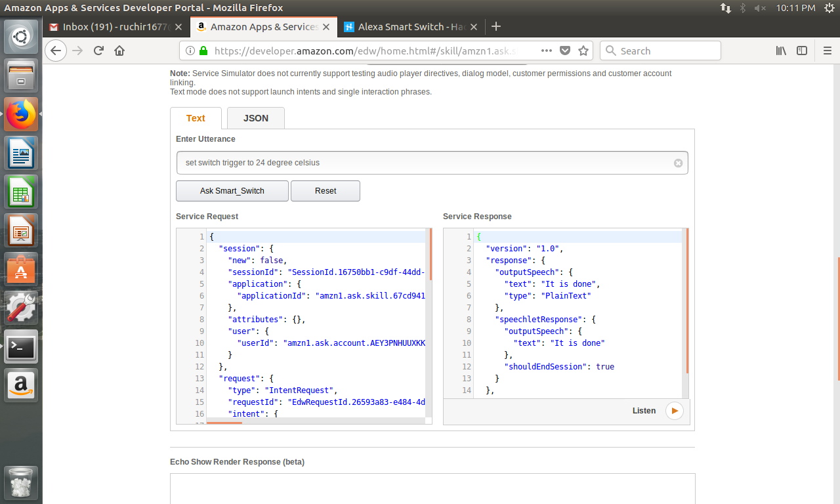Viewport: 840px width, 504px height.
Task: Launch LibreOffice Calc from dock
Action: point(22,192)
